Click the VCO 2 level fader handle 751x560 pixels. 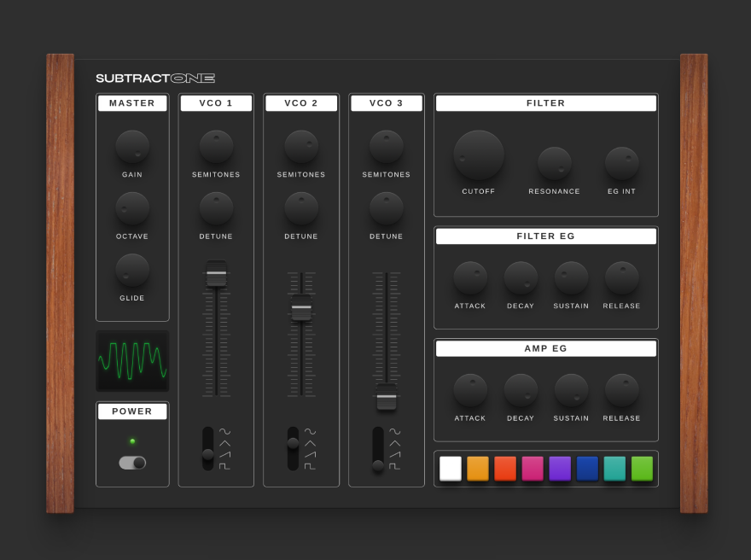click(x=301, y=307)
